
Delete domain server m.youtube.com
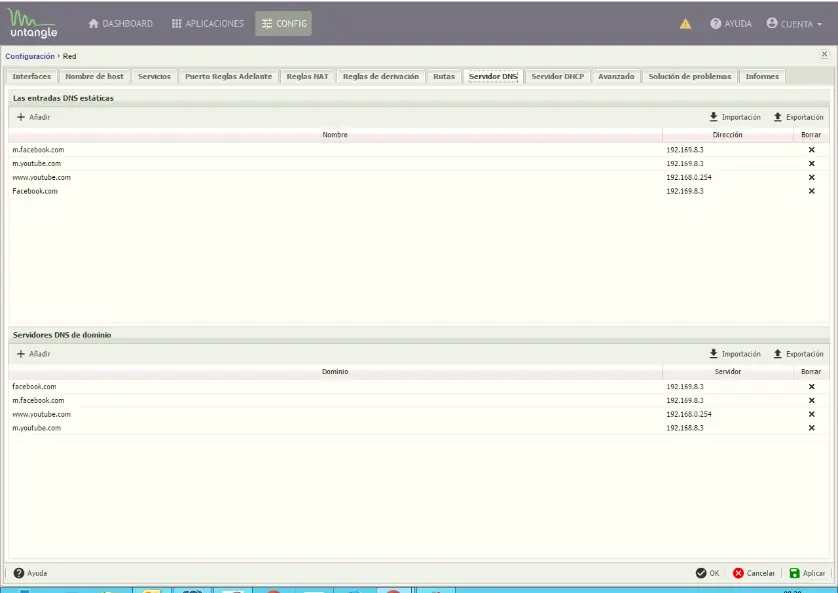coord(811,428)
